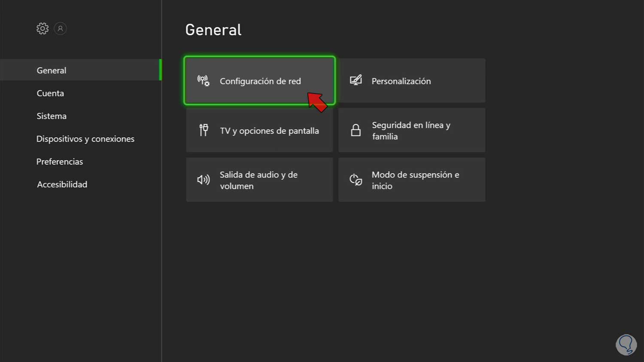Click the power sleep mode icon

pos(356,180)
